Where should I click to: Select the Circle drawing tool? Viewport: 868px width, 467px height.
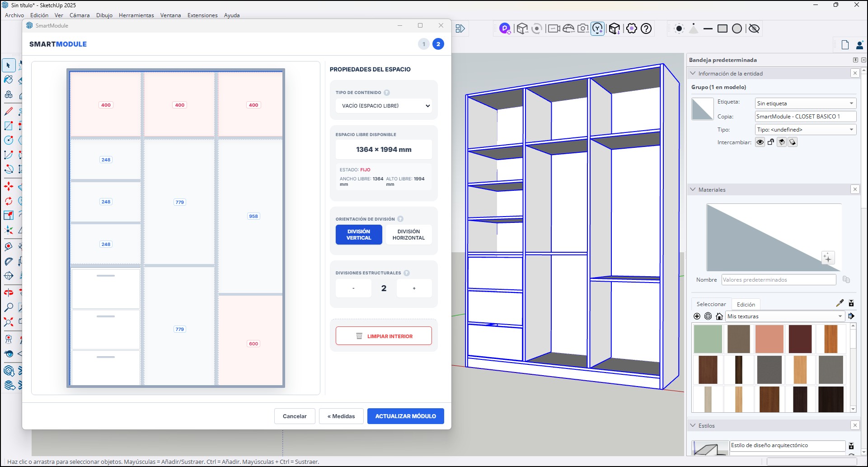(9, 140)
